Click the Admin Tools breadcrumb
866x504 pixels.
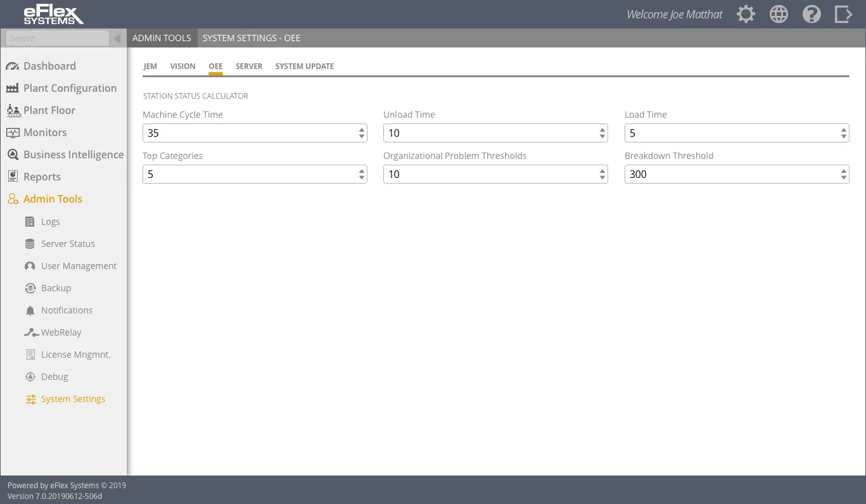click(x=162, y=38)
